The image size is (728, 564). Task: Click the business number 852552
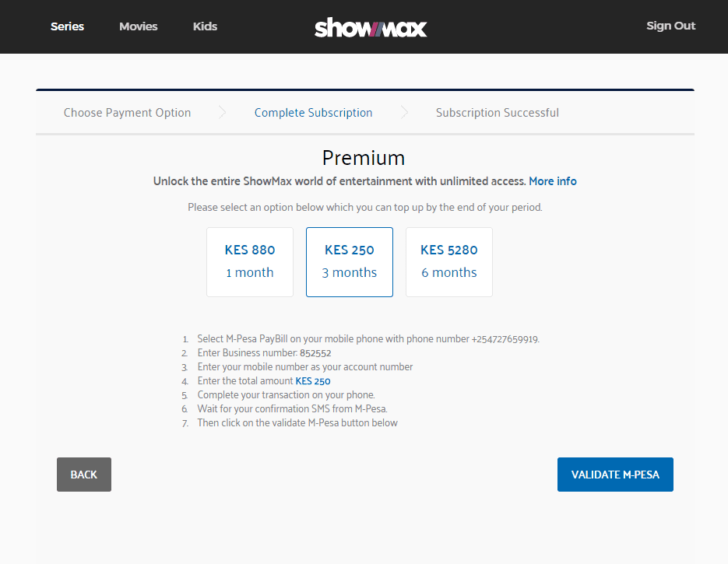pyautogui.click(x=315, y=353)
